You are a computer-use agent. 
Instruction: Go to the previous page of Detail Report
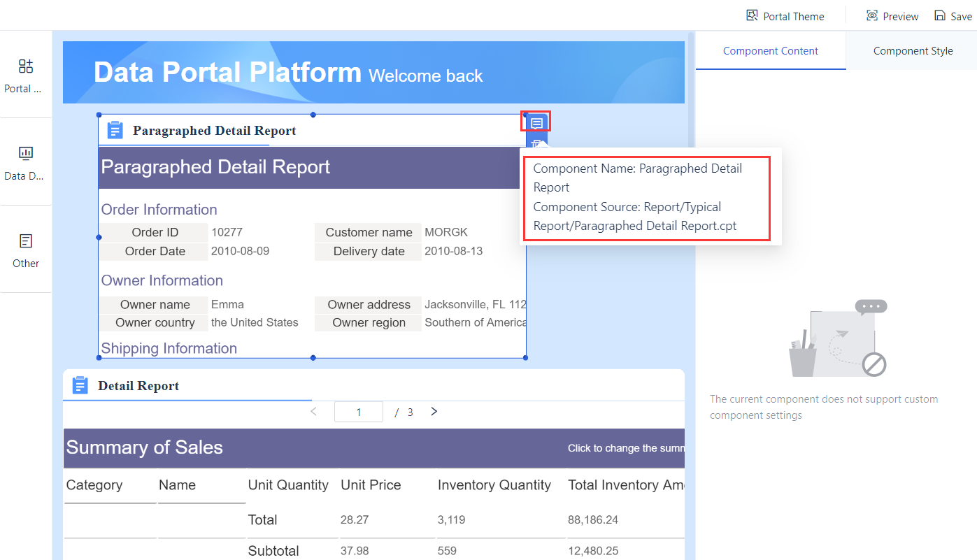[x=313, y=412]
